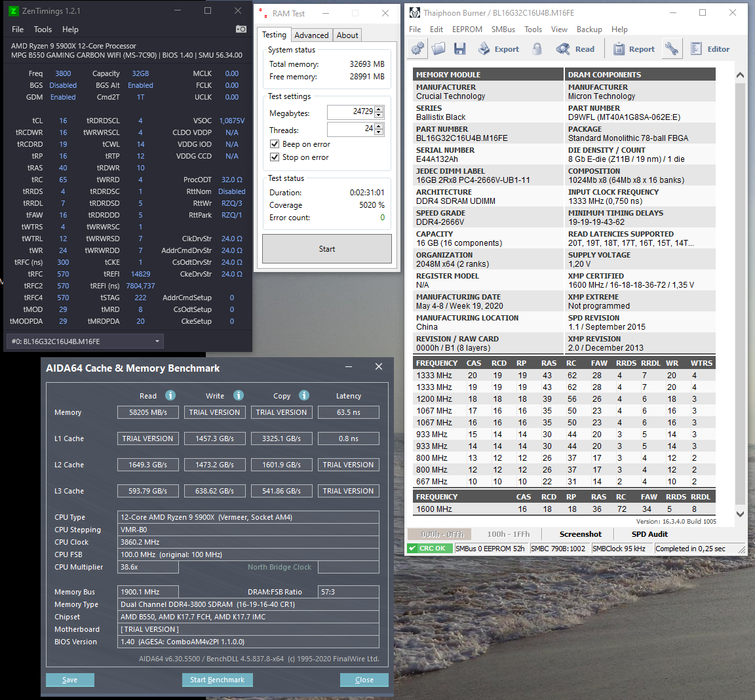This screenshot has height=700, width=755.
Task: Open the Thaiphoon Burner Help menu
Action: click(x=619, y=29)
